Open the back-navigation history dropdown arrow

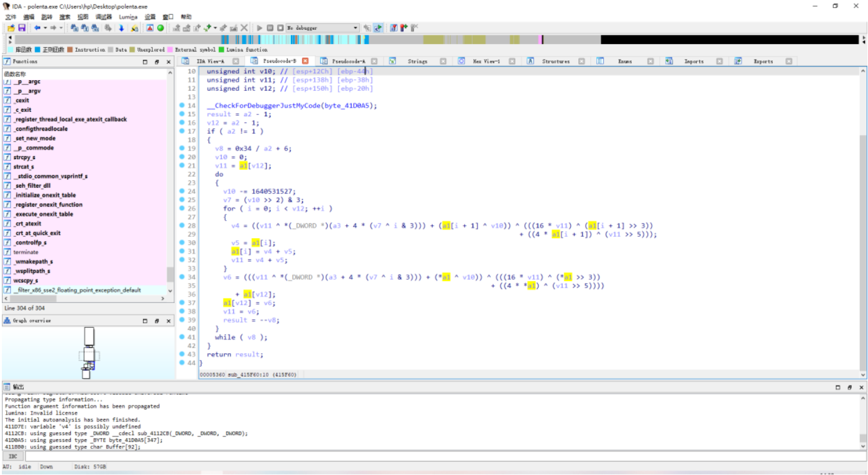click(x=45, y=28)
